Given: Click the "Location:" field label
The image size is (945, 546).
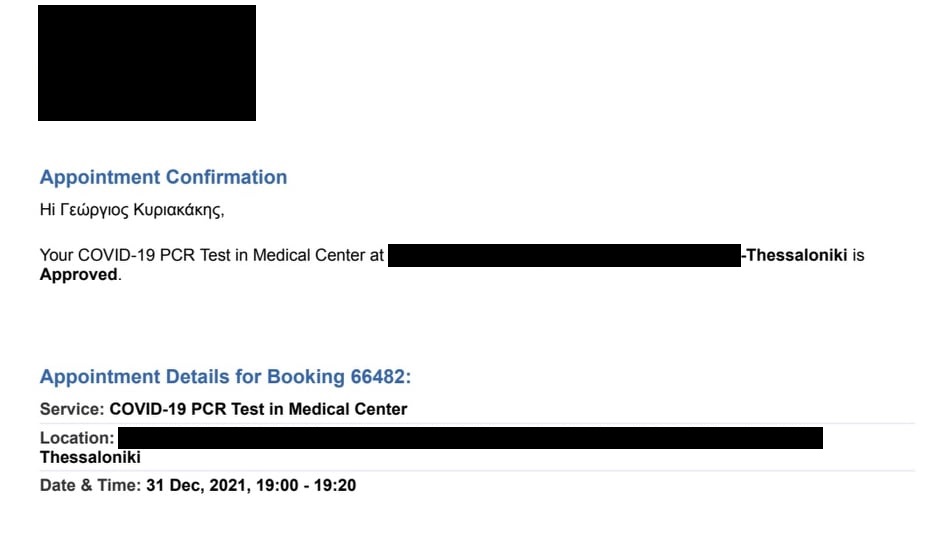Looking at the screenshot, I should click(77, 438).
